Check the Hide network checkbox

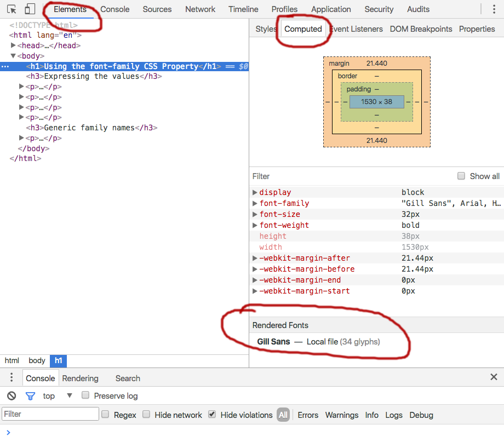pyautogui.click(x=146, y=415)
